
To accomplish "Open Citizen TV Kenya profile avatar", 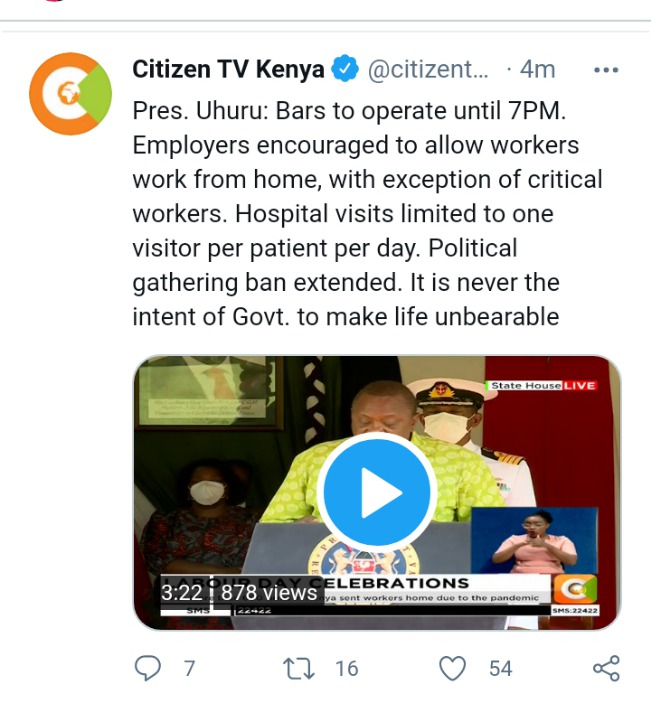I will (70, 94).
